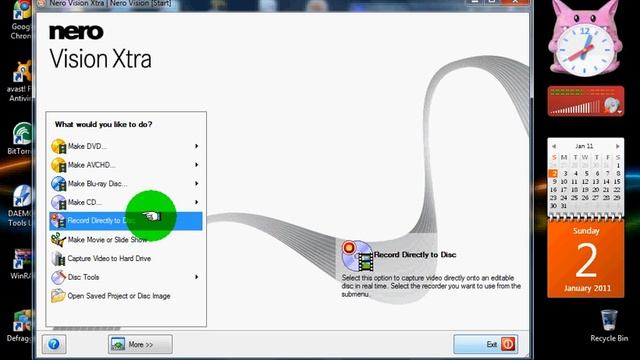640x360 pixels.
Task: Click the Capture Video to Hard Drive icon
Action: pos(58,258)
